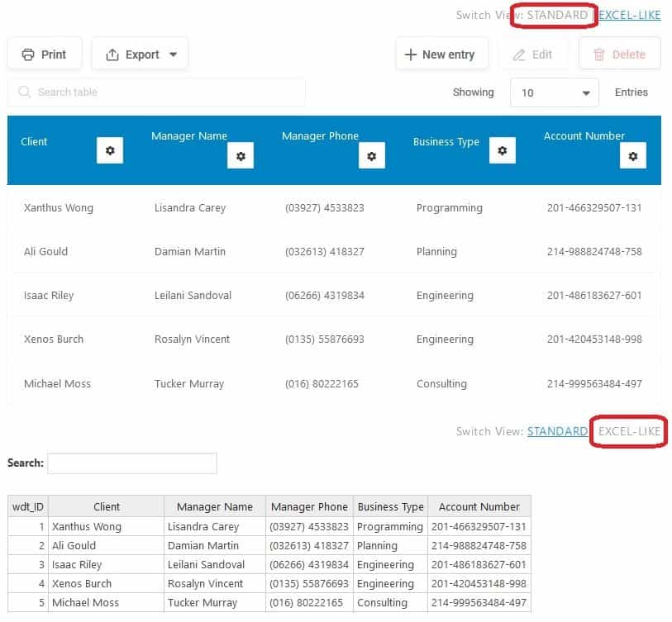Select Michael Moss row in standard table
672x622 pixels.
coord(334,383)
